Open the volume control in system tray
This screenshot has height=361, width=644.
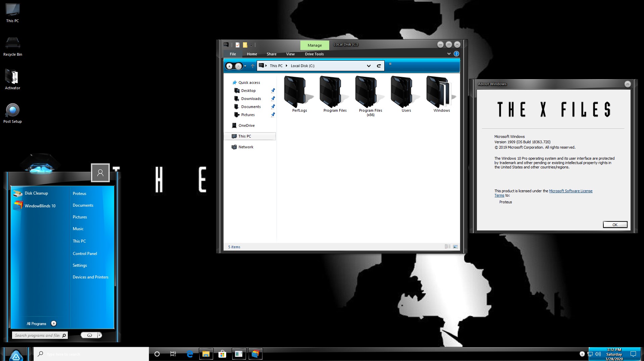598,354
